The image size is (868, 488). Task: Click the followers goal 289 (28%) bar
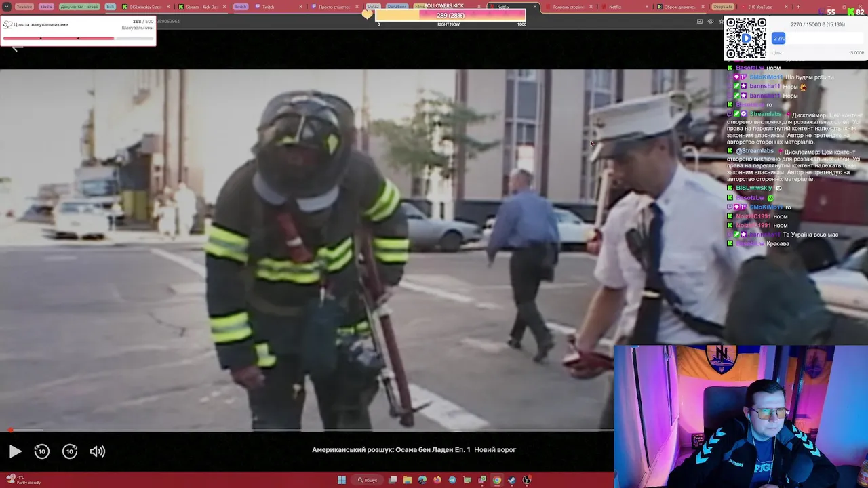[x=450, y=15]
